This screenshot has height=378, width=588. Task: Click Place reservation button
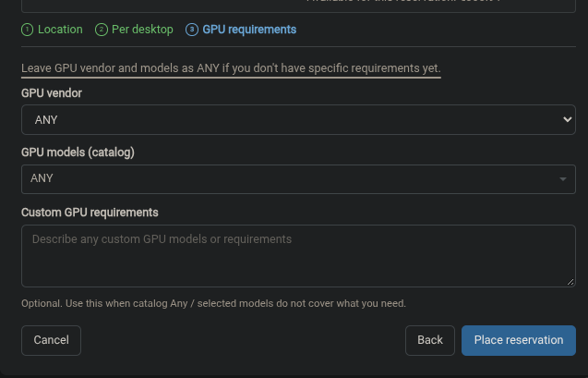pos(519,340)
